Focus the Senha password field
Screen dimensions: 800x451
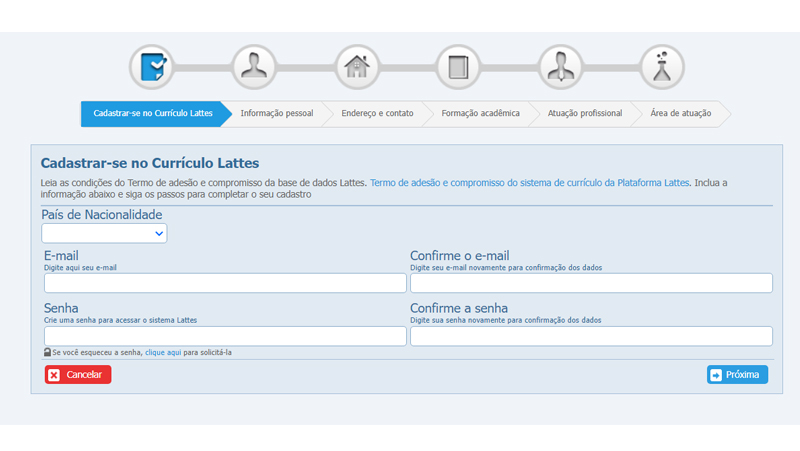point(225,336)
